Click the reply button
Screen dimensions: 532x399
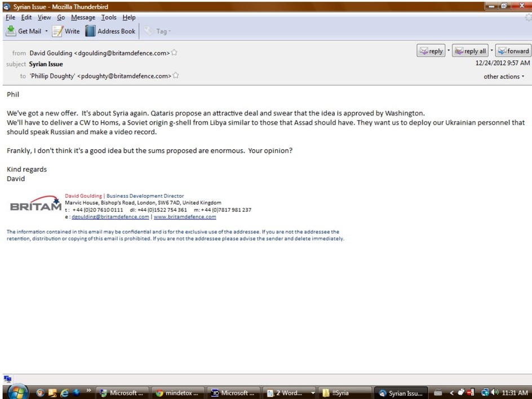(431, 51)
